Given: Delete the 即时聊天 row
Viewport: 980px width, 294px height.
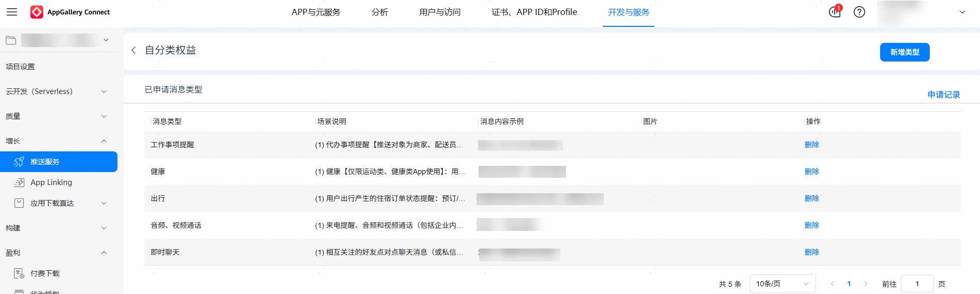Looking at the screenshot, I should (x=812, y=252).
